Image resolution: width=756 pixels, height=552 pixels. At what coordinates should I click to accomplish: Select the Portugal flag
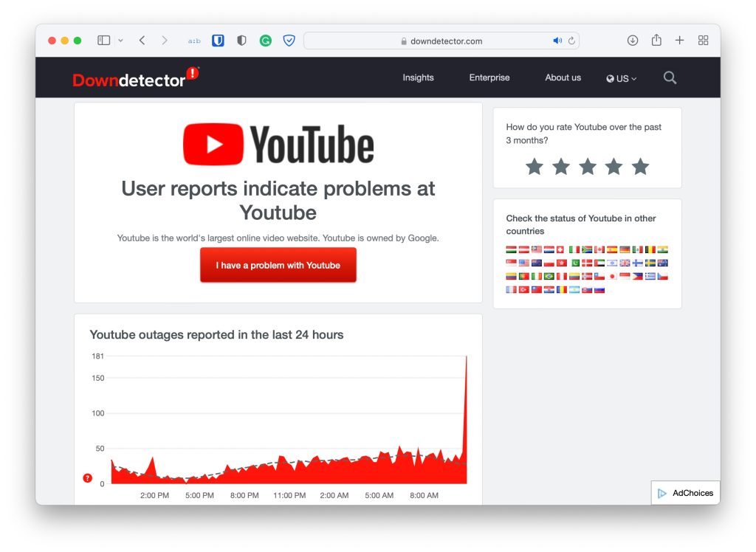tap(524, 277)
